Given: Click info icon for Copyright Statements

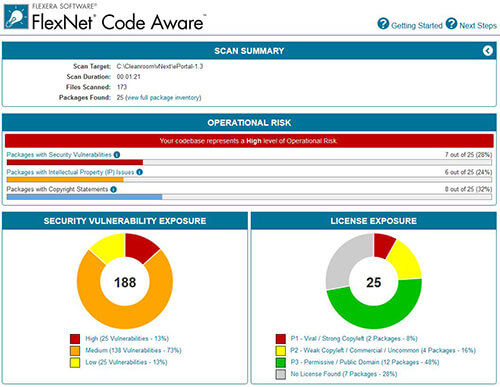Looking at the screenshot, I should click(x=114, y=189).
